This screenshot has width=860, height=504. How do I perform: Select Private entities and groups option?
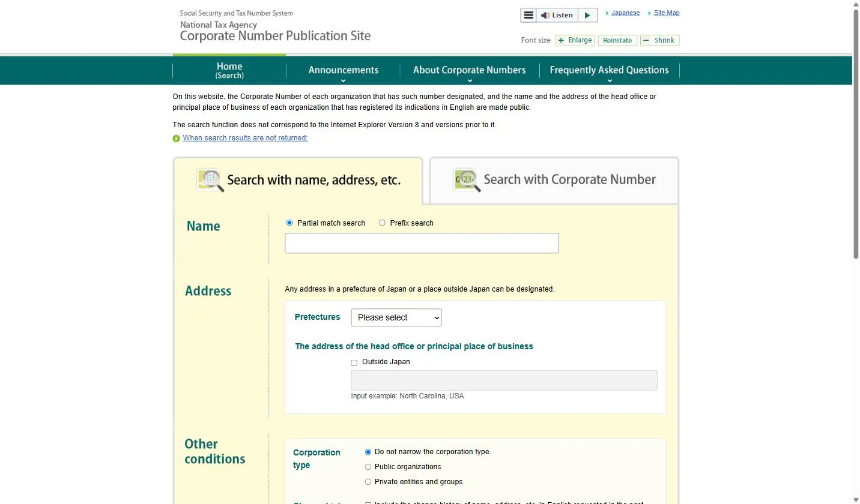pos(368,482)
